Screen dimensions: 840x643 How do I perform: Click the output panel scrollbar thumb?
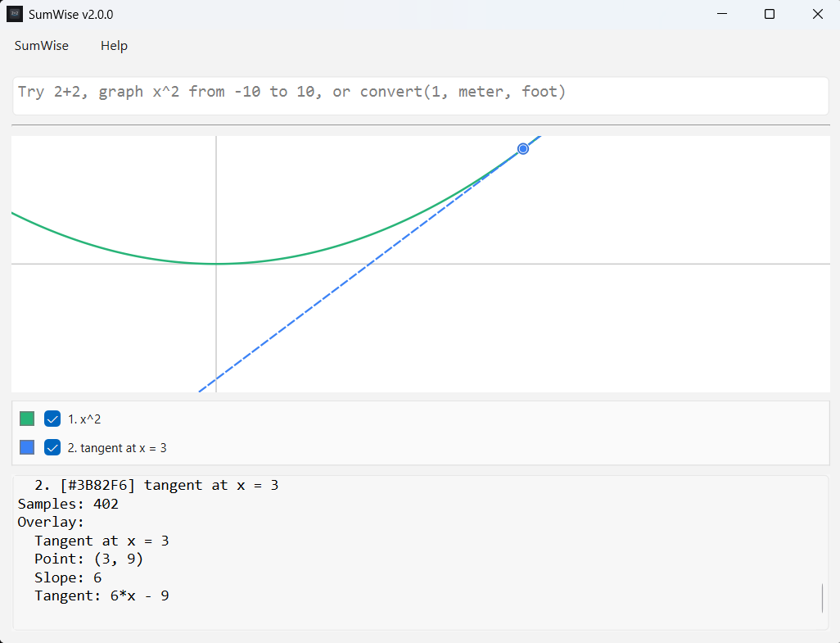point(822,598)
